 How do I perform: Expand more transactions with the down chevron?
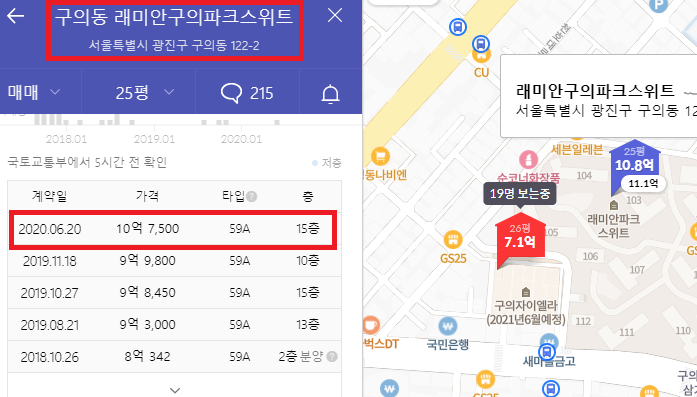175,390
